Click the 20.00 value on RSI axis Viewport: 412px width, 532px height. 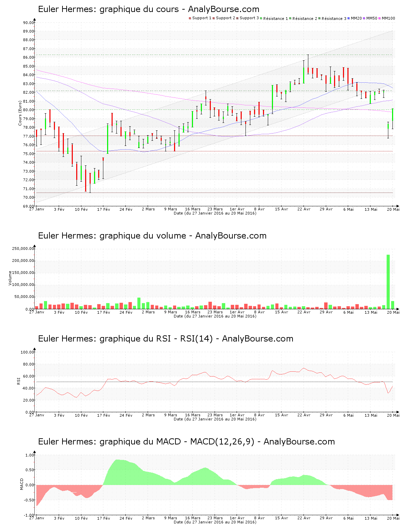(x=28, y=400)
